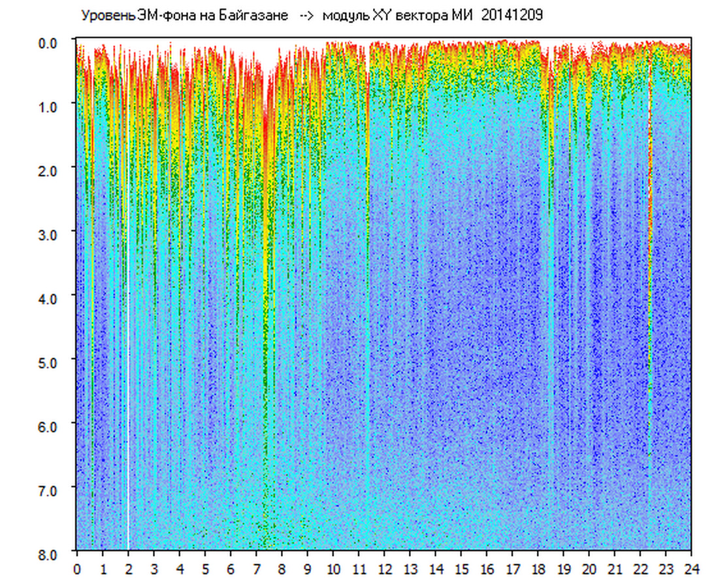Select hour 7 on the bottom axis

pyautogui.click(x=256, y=569)
